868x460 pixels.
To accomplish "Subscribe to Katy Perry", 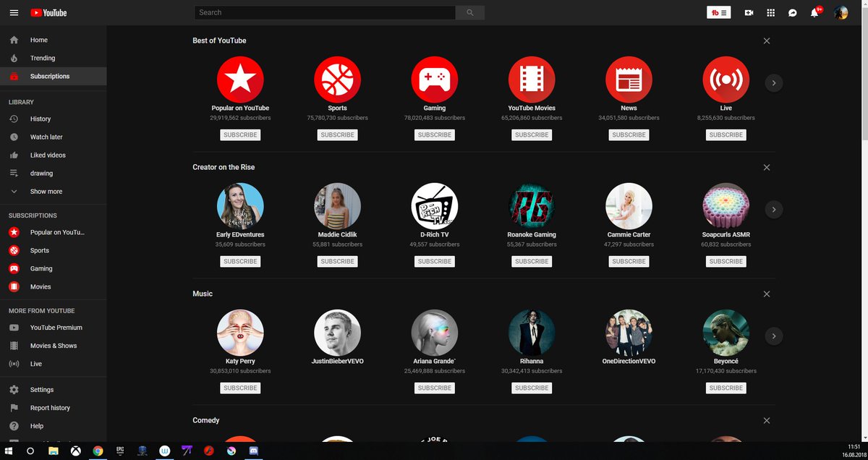I will pyautogui.click(x=240, y=388).
